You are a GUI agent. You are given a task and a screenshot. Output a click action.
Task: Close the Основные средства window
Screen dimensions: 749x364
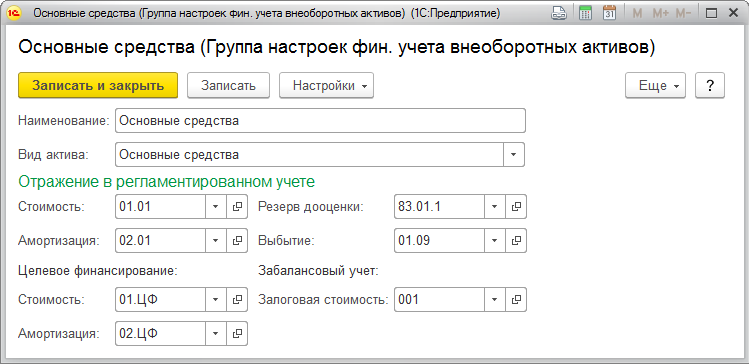pyautogui.click(x=734, y=13)
